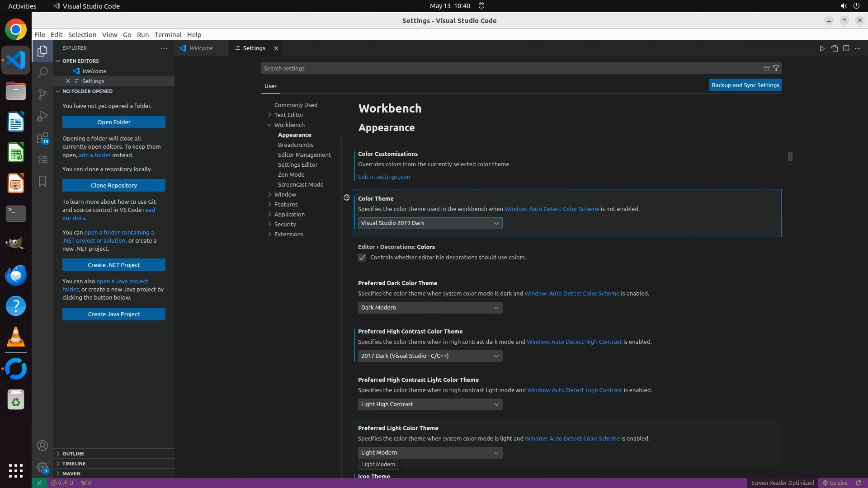The height and width of the screenshot is (488, 868).
Task: Open Settings JSON file icon
Action: (x=834, y=48)
